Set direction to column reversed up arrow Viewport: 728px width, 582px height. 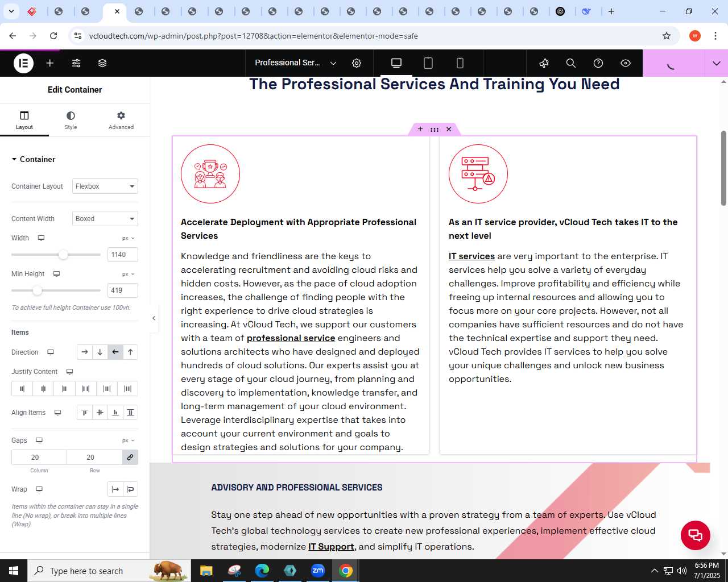click(x=130, y=352)
